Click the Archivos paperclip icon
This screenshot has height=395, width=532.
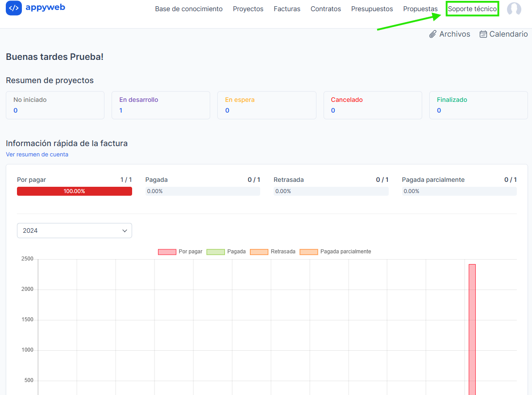click(432, 34)
